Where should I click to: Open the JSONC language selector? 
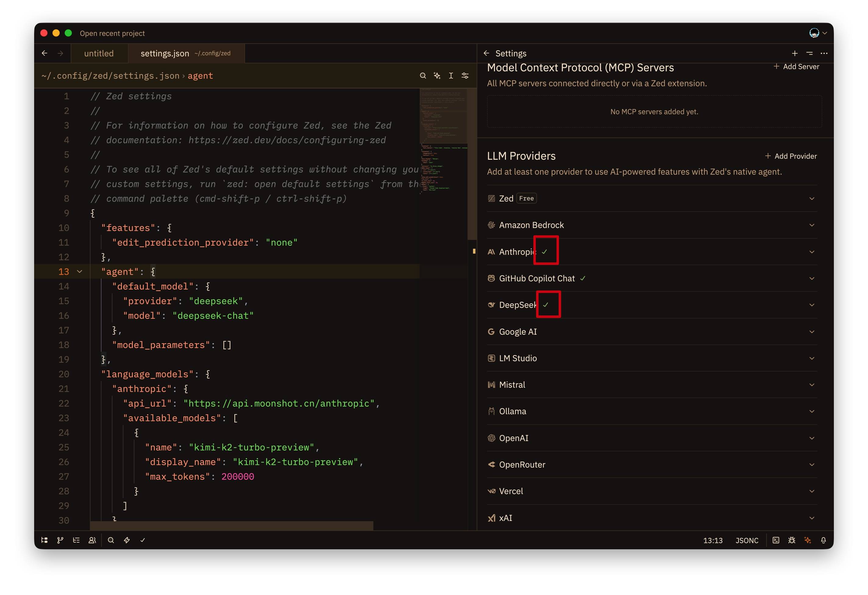click(x=747, y=540)
